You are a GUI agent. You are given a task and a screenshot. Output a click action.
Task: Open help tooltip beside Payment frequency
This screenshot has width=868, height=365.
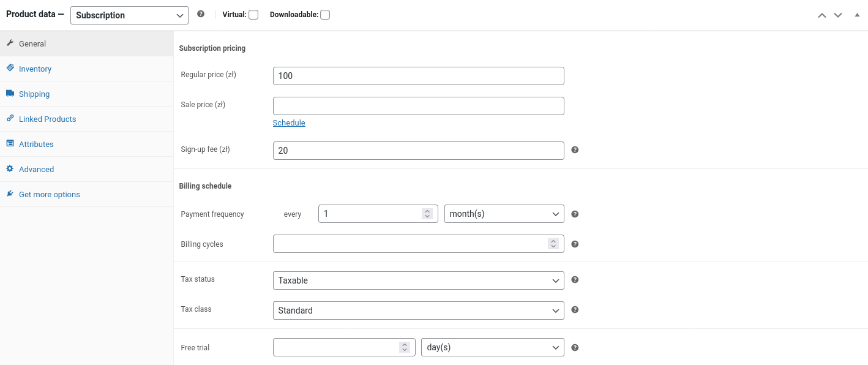click(574, 213)
